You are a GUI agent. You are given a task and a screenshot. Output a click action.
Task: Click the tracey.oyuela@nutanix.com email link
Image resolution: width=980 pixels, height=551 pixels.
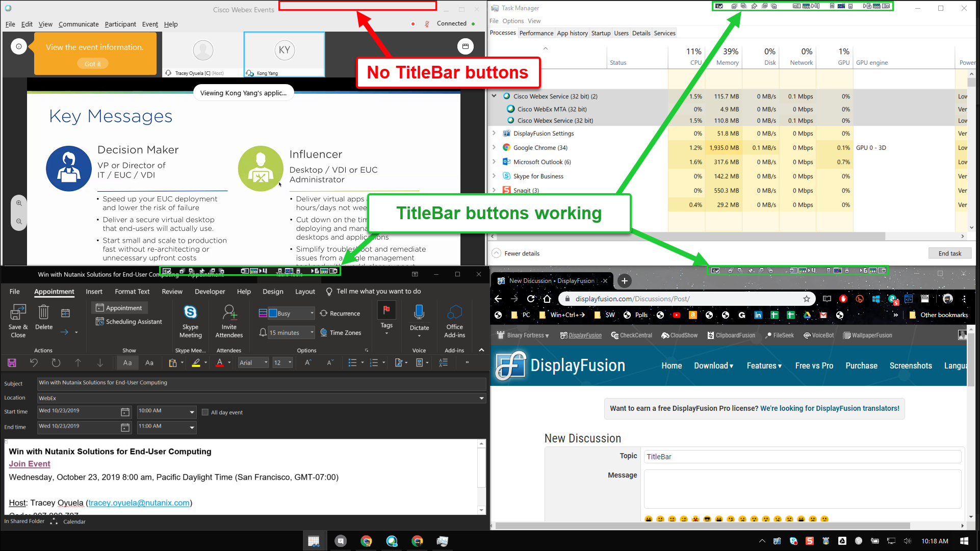139,503
